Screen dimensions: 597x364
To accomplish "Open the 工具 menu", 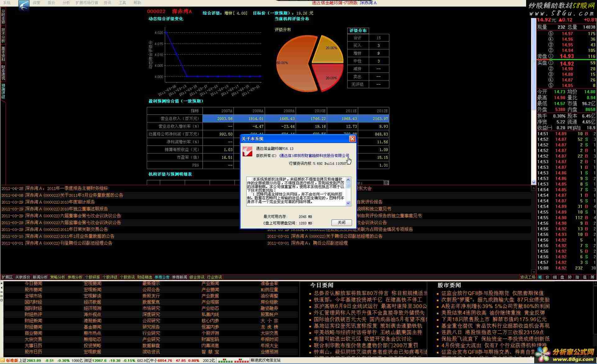I will (123, 3).
